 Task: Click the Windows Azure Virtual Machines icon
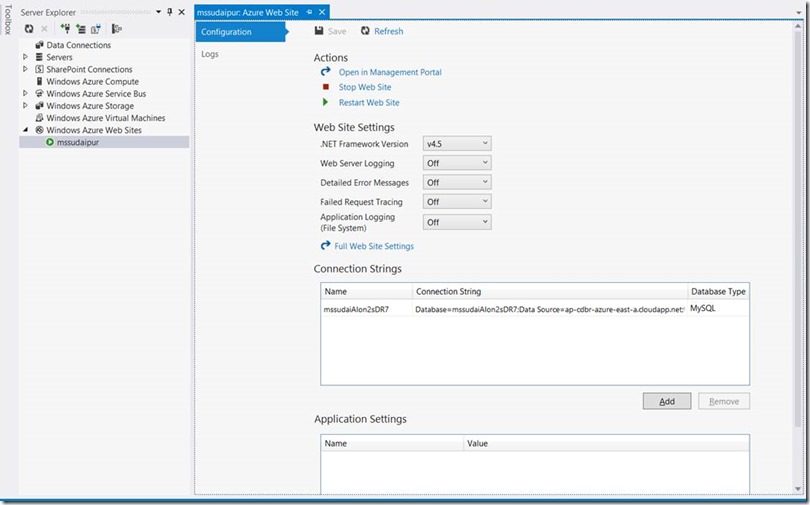[39, 118]
